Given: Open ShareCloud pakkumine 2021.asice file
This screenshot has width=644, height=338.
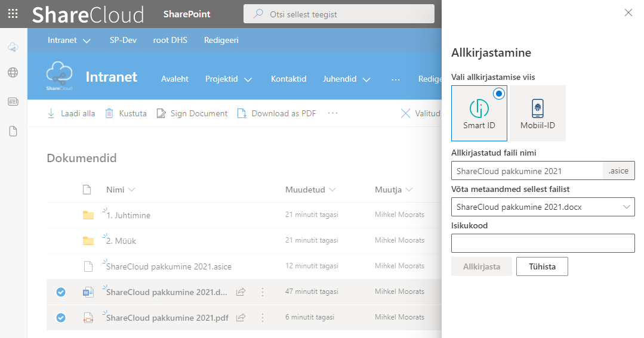Looking at the screenshot, I should (x=169, y=266).
